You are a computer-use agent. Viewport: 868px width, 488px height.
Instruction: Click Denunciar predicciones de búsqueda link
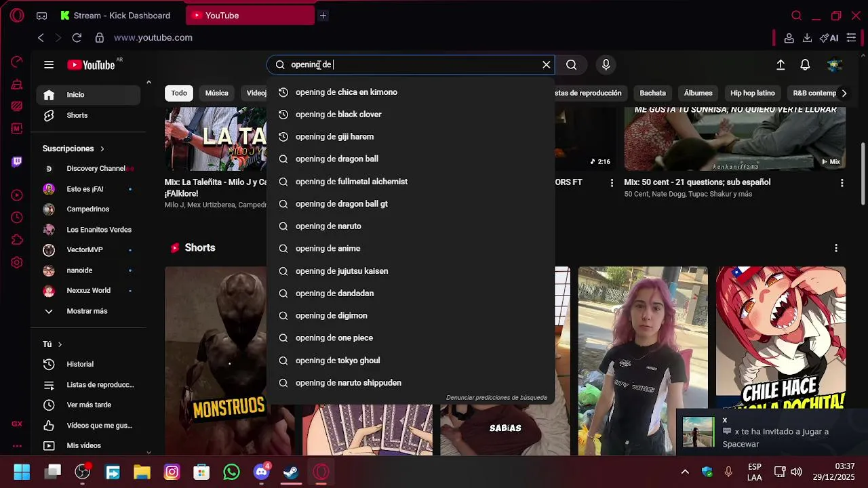point(496,398)
